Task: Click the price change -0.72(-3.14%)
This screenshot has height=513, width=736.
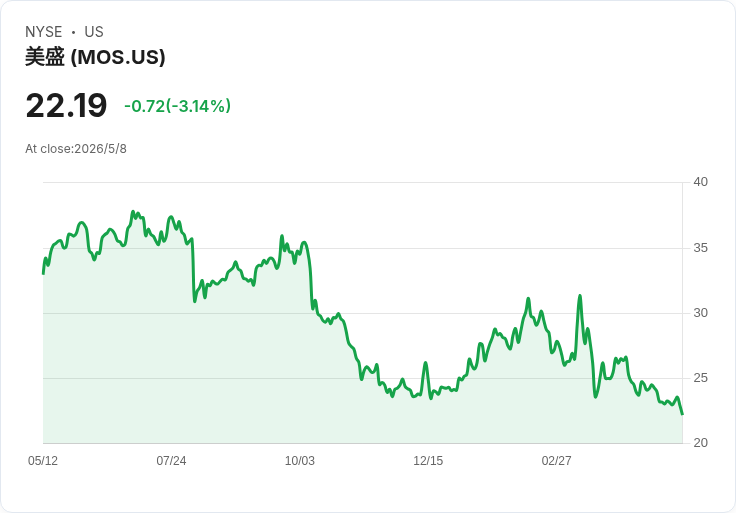Action: tap(177, 106)
